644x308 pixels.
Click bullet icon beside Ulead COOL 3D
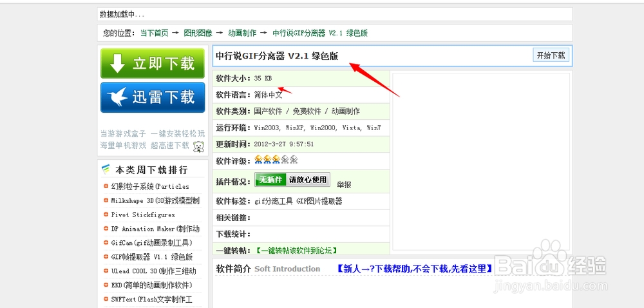click(x=106, y=271)
